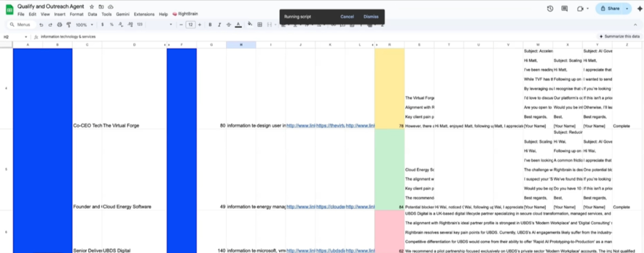Toggle bold formatting
The width and height of the screenshot is (644, 253).
click(x=210, y=25)
